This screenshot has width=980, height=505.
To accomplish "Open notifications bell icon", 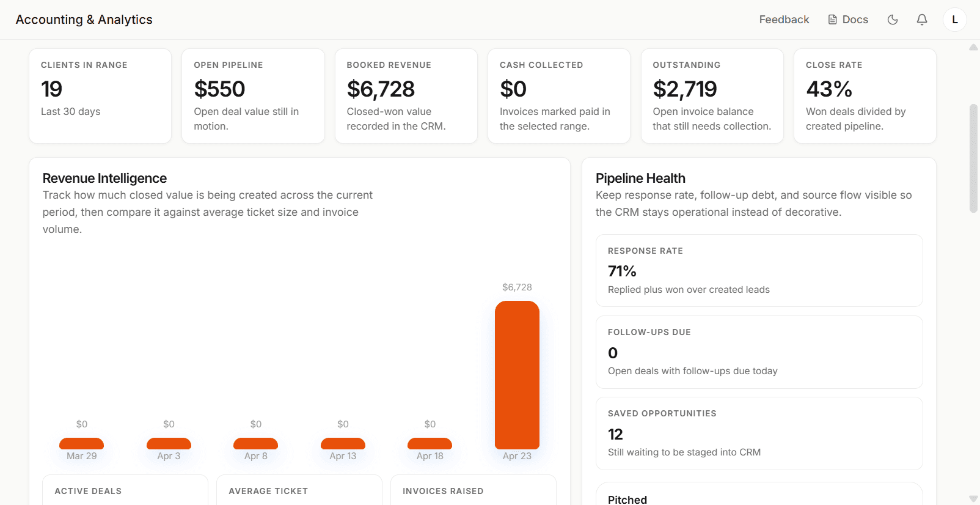I will click(922, 20).
